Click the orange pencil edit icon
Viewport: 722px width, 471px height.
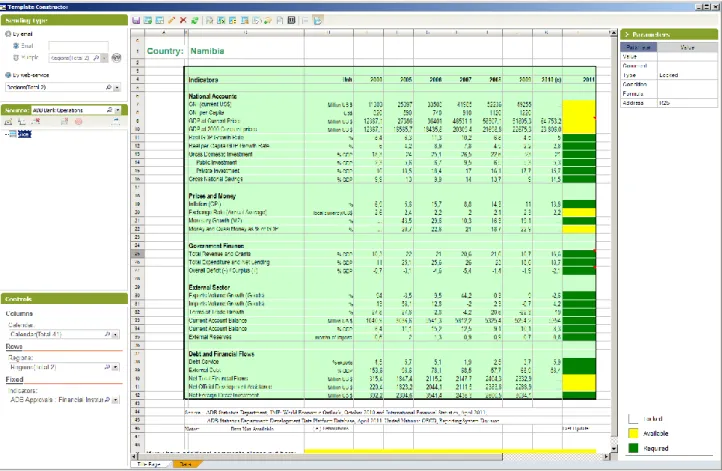(x=172, y=20)
